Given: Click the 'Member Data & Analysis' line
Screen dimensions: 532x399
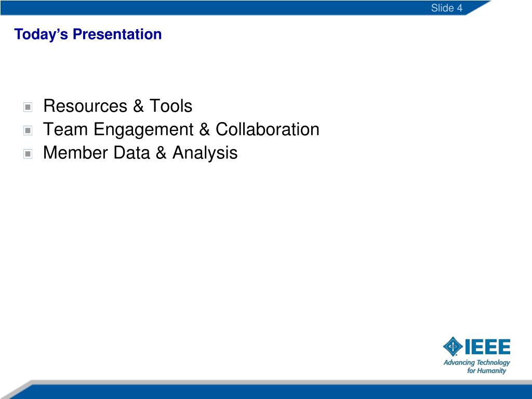Looking at the screenshot, I should (x=140, y=153).
